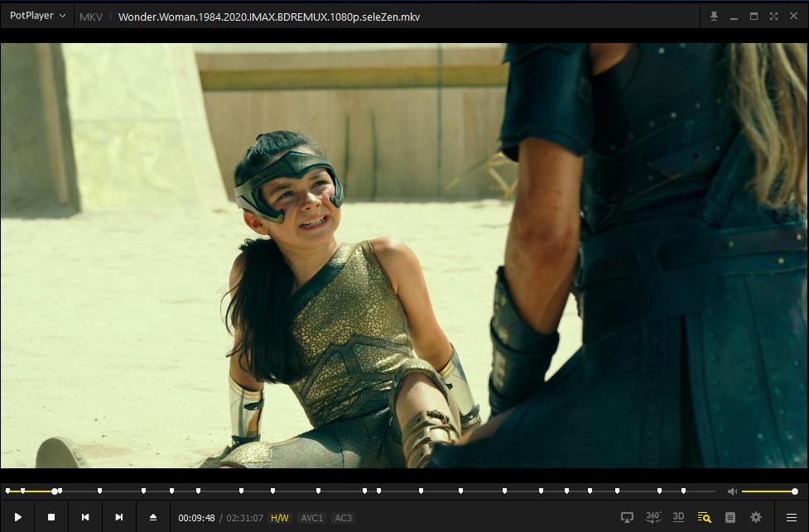Click the eject/open file icon
The height and width of the screenshot is (532, 809).
[153, 517]
